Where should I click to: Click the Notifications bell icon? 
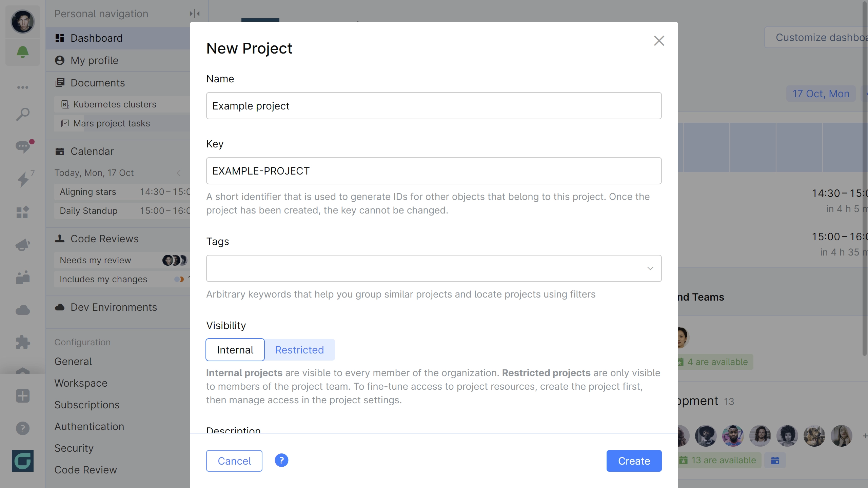[23, 52]
